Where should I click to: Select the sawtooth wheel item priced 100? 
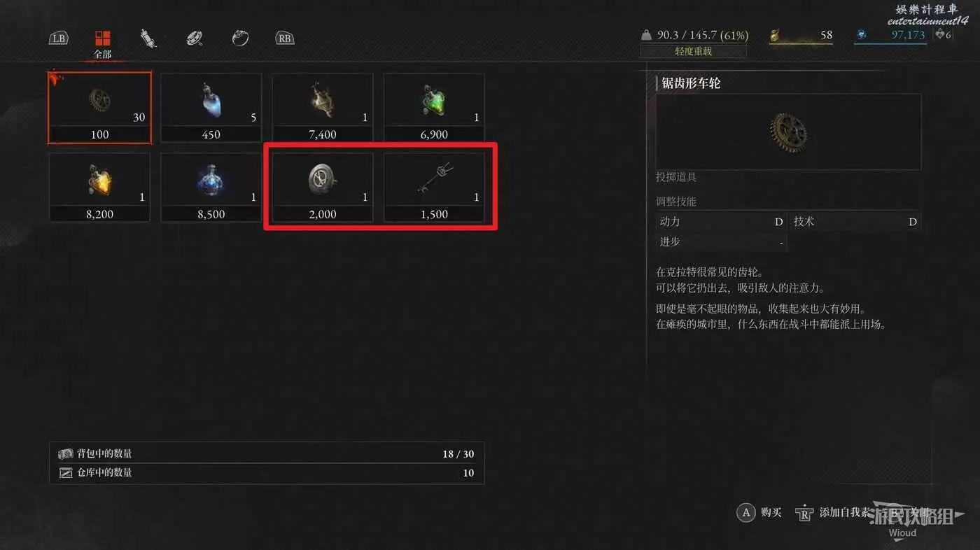(x=99, y=108)
